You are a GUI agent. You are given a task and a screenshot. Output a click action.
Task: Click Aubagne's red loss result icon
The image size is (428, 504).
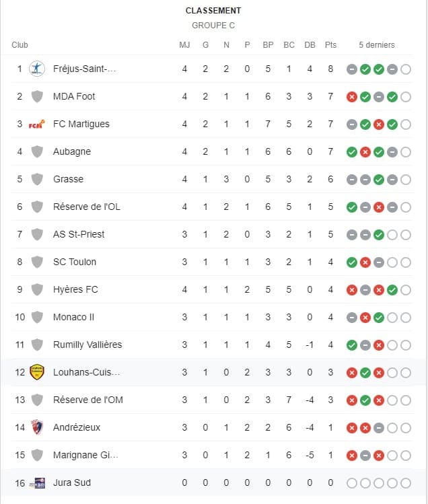365,152
